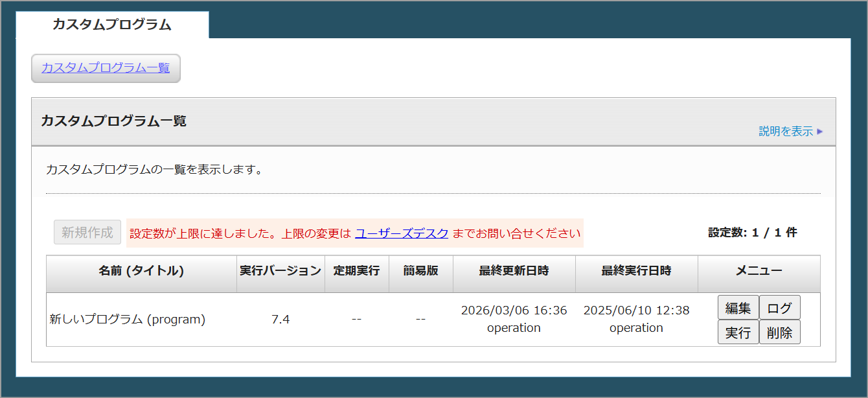The image size is (868, 398).
Task: Click the 2026/03/06 16:36 last-updated timestamp
Action: coord(514,310)
